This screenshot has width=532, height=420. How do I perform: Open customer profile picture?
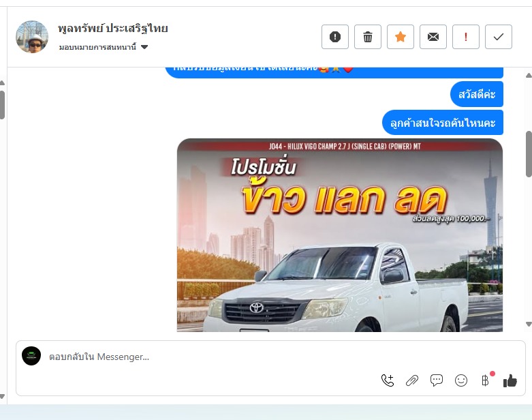[x=32, y=37]
